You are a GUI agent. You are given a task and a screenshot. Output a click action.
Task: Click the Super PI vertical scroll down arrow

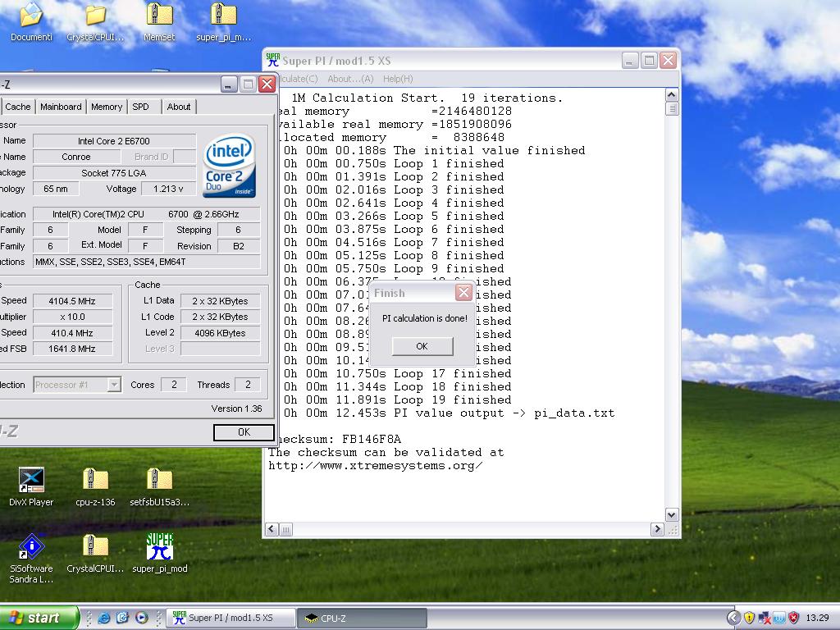[x=672, y=515]
